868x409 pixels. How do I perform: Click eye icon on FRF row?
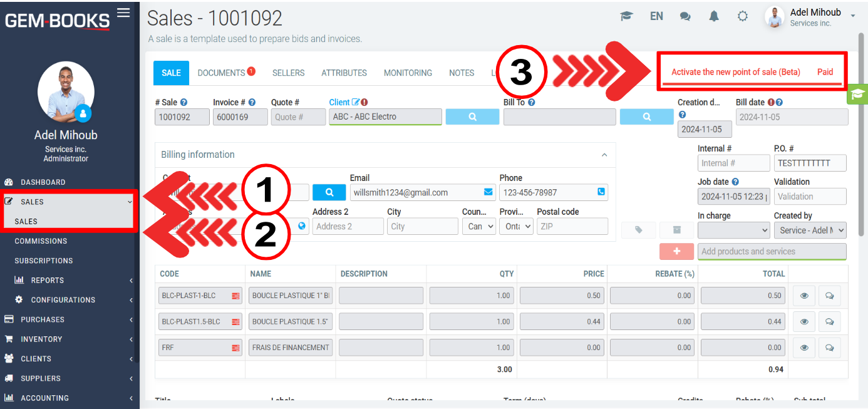coord(804,348)
